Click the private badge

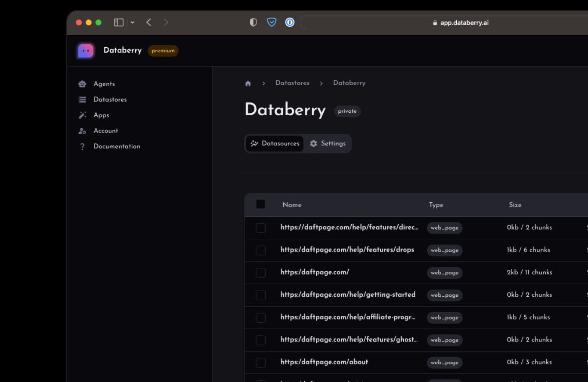coord(347,111)
